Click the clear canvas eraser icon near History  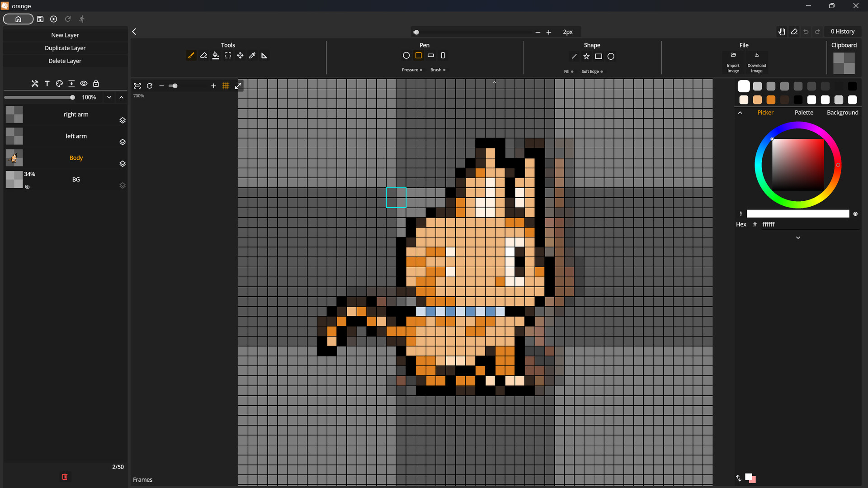tap(794, 32)
